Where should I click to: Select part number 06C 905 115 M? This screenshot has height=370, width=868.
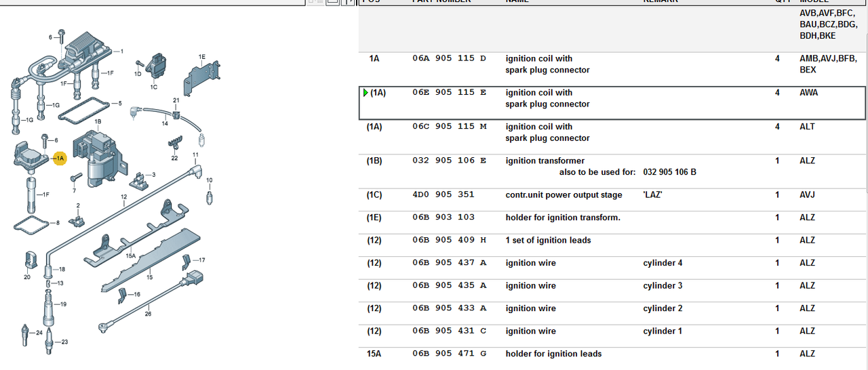pyautogui.click(x=449, y=127)
